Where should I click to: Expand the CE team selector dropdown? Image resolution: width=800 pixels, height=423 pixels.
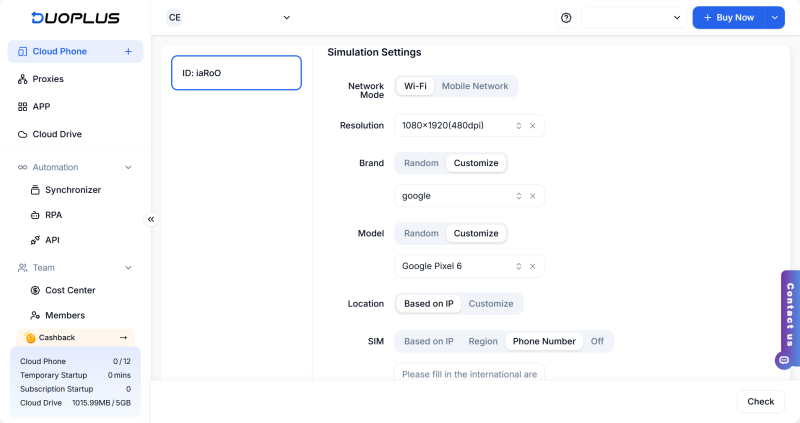230,18
